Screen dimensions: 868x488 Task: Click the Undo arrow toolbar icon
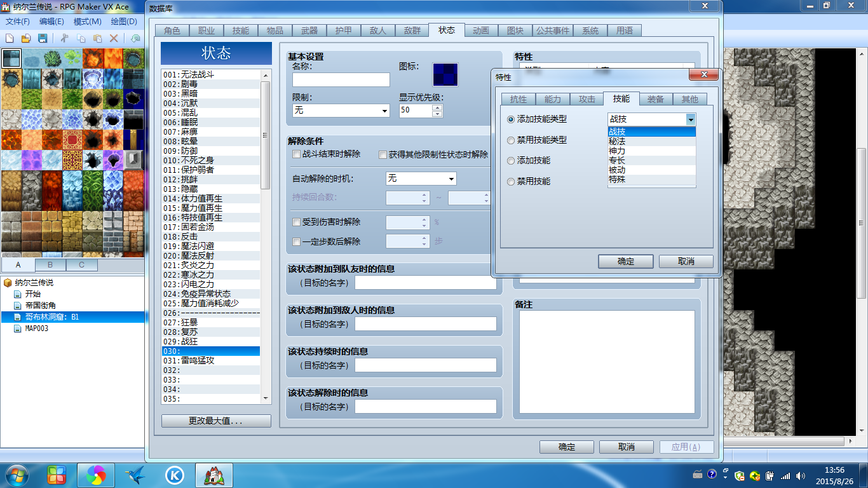[135, 38]
